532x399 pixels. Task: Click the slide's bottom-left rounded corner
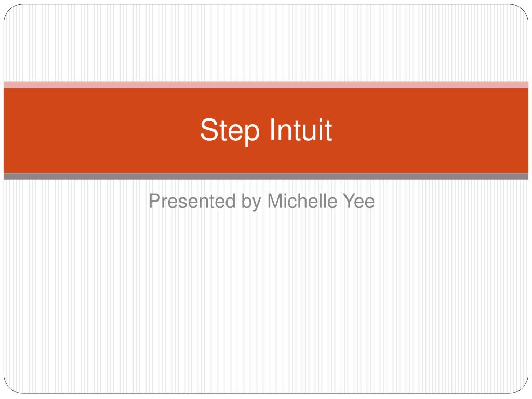pyautogui.click(x=10, y=387)
